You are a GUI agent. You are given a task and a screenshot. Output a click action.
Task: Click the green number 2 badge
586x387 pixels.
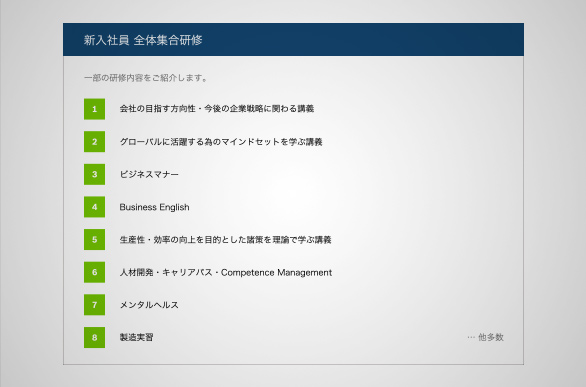[x=94, y=142]
